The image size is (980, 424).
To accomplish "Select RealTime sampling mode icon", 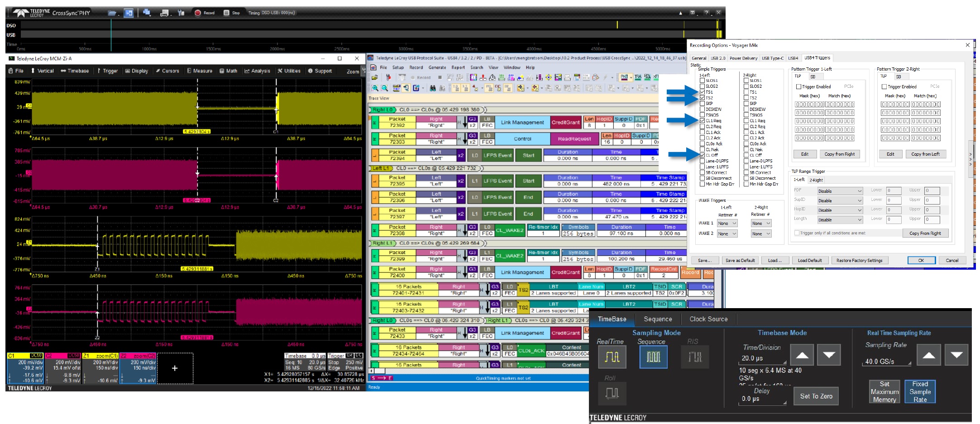I will tap(612, 357).
